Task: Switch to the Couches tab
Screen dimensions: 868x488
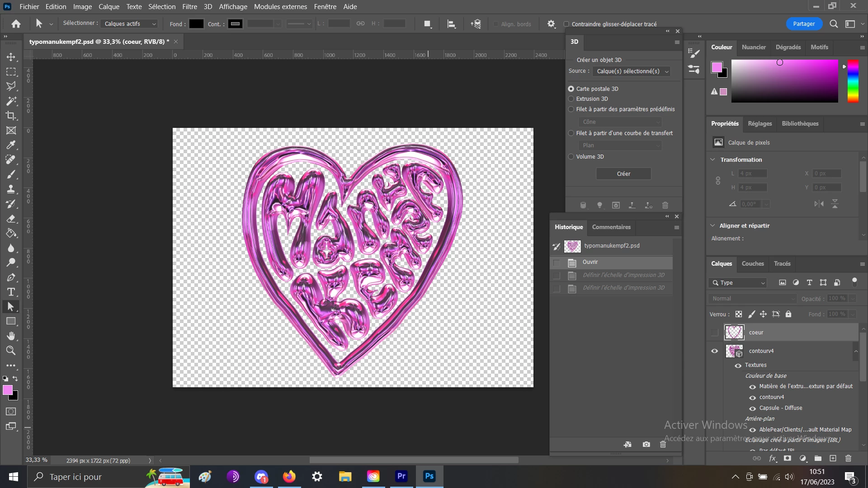Action: click(x=752, y=263)
